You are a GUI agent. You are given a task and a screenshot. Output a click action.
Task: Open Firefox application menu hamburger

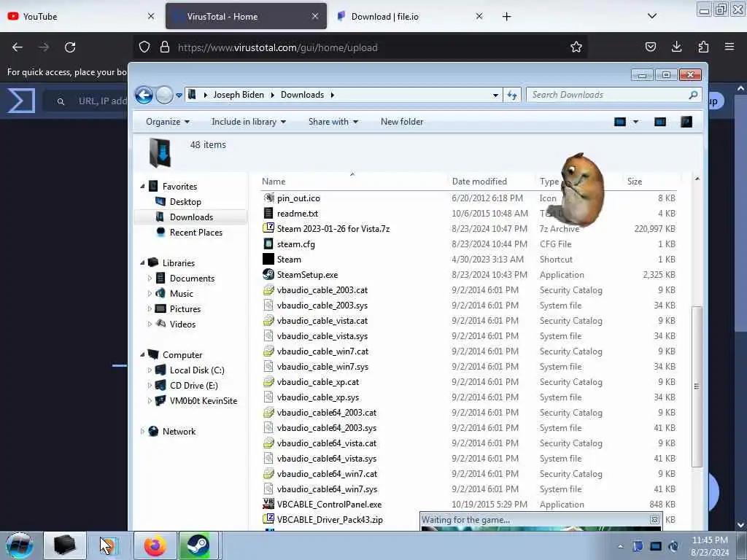(729, 47)
